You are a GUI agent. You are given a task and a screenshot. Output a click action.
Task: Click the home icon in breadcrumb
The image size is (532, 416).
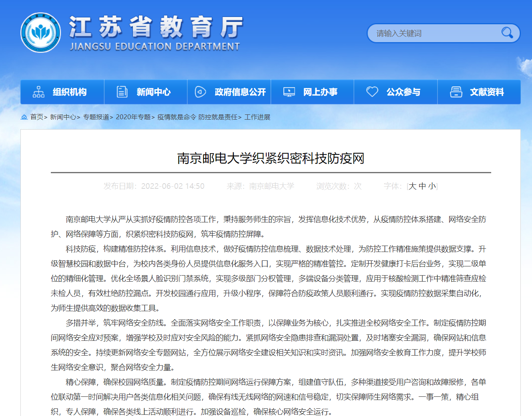(24, 117)
